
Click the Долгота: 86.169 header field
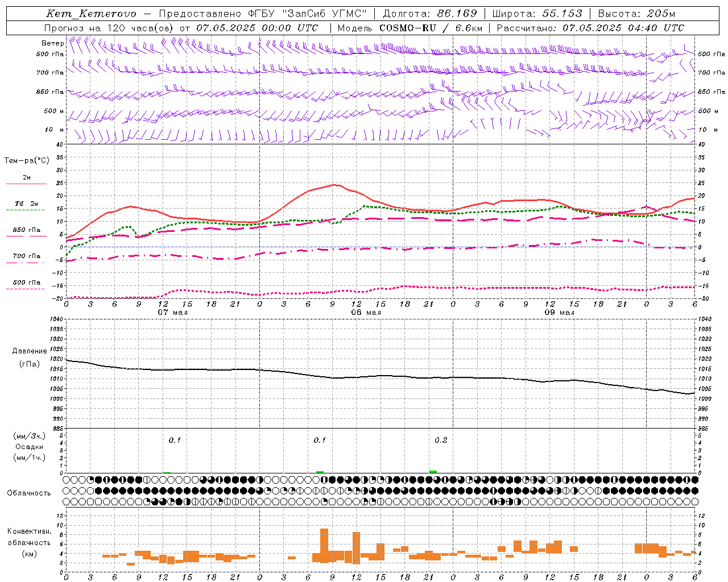pos(430,14)
